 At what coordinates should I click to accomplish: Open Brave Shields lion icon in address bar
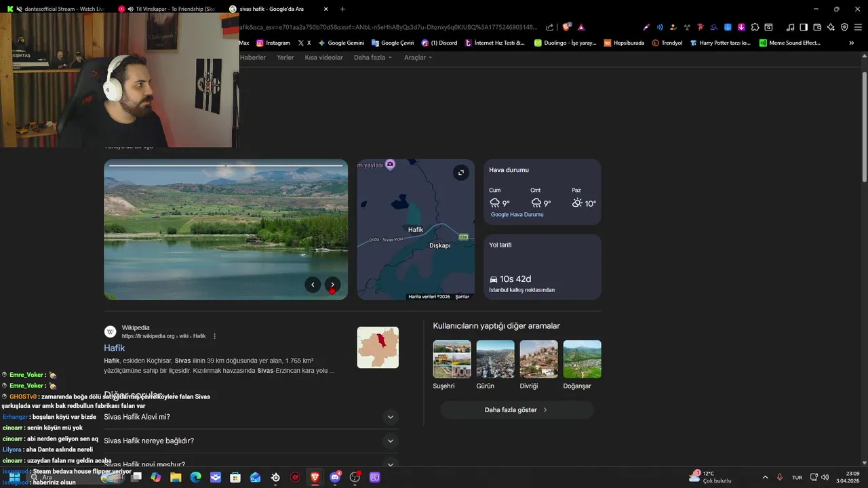(567, 27)
